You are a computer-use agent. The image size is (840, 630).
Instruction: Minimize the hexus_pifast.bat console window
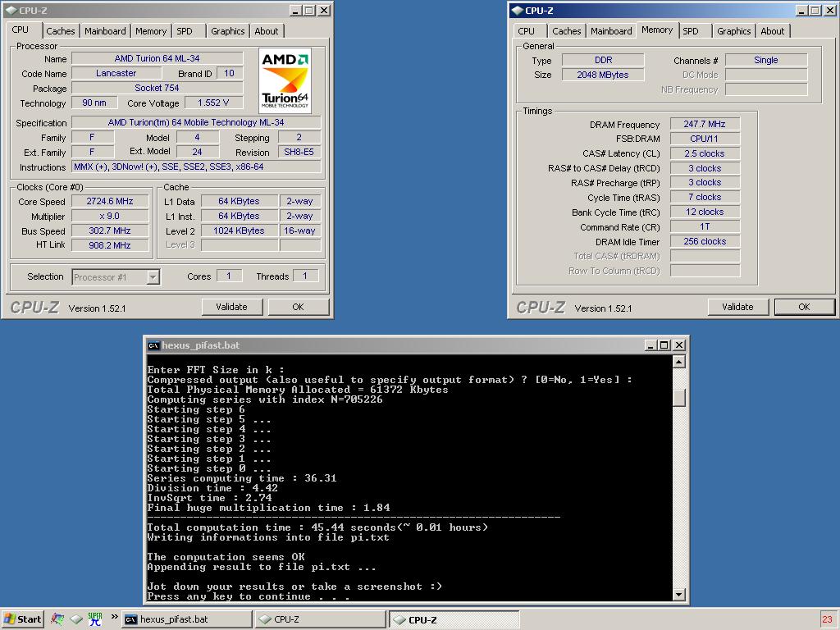tap(651, 345)
